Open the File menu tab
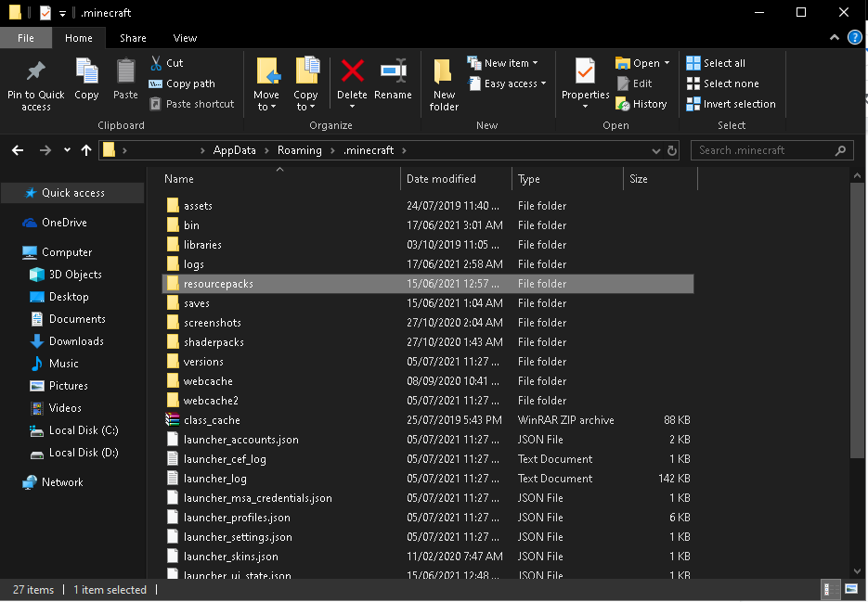868x602 pixels. (x=26, y=38)
